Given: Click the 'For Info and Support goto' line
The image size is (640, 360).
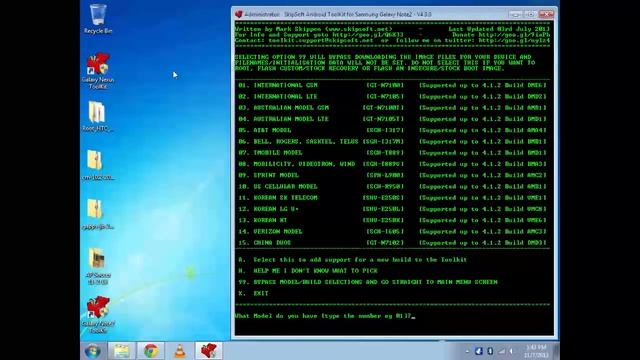Looking at the screenshot, I should coord(319,35).
